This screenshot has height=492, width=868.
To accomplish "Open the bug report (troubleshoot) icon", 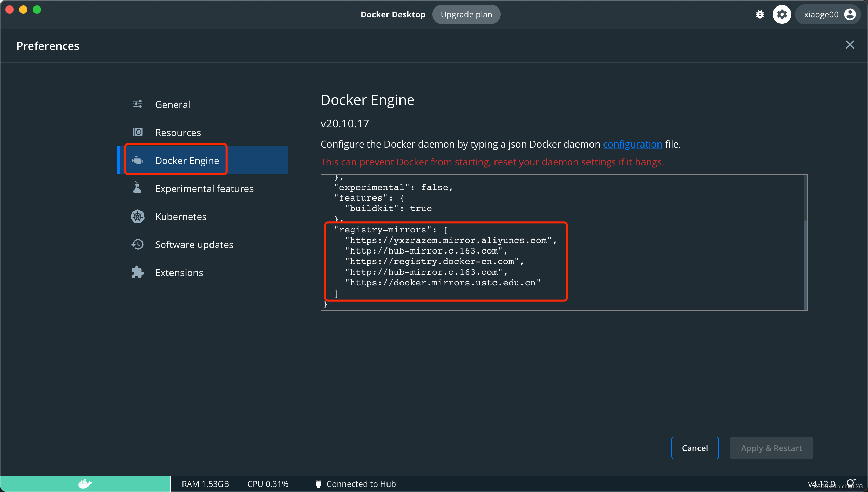I will pyautogui.click(x=760, y=14).
